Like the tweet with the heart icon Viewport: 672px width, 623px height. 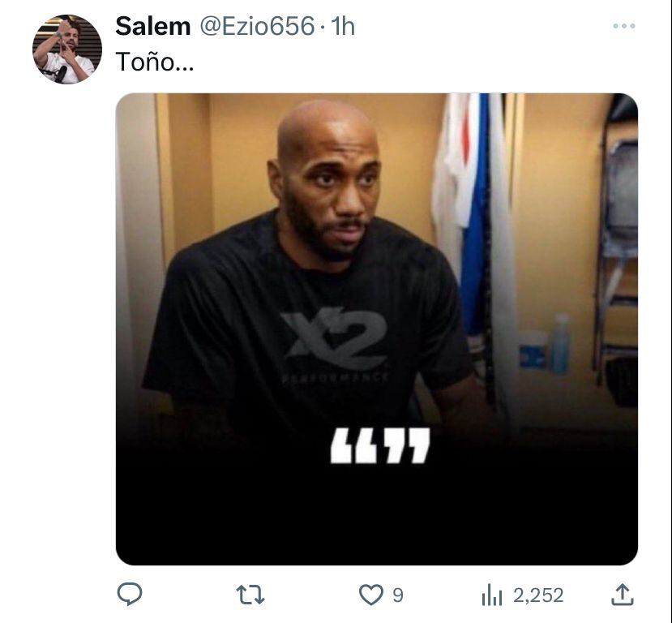(370, 595)
